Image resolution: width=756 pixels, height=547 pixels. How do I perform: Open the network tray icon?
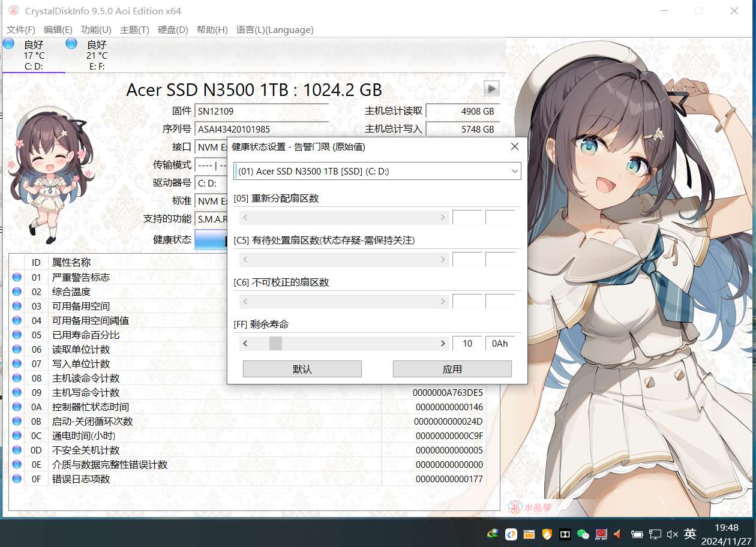[655, 534]
